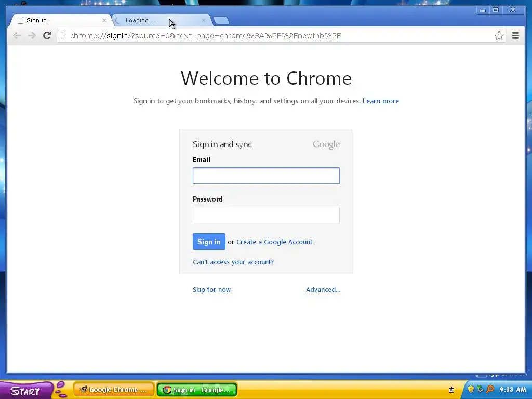Bookmark this page with the star

(x=499, y=36)
